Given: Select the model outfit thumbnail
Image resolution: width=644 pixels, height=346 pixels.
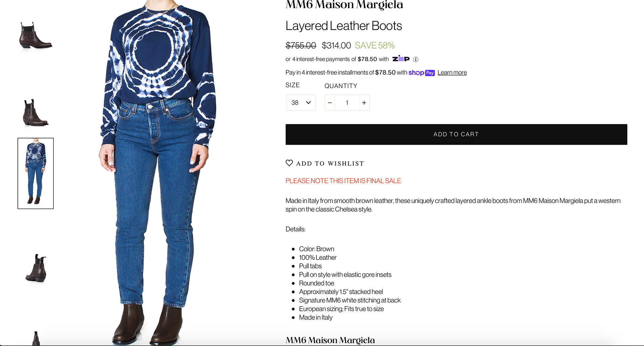Looking at the screenshot, I should 36,173.
